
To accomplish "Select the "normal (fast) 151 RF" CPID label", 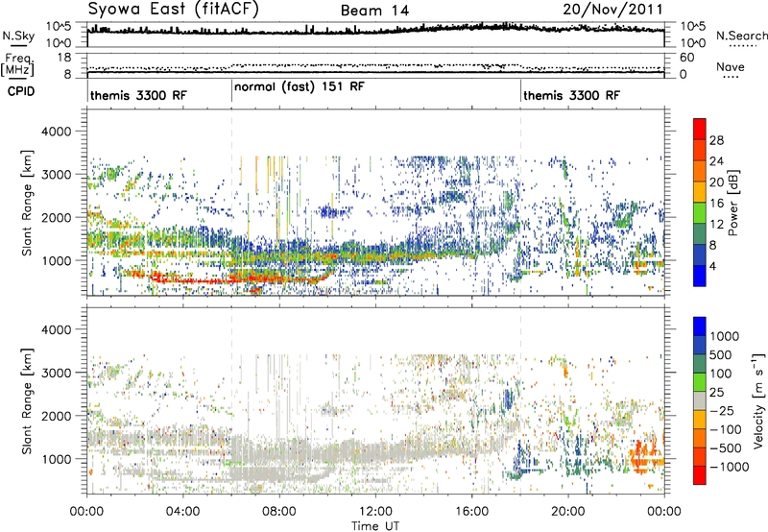I will pyautogui.click(x=300, y=86).
